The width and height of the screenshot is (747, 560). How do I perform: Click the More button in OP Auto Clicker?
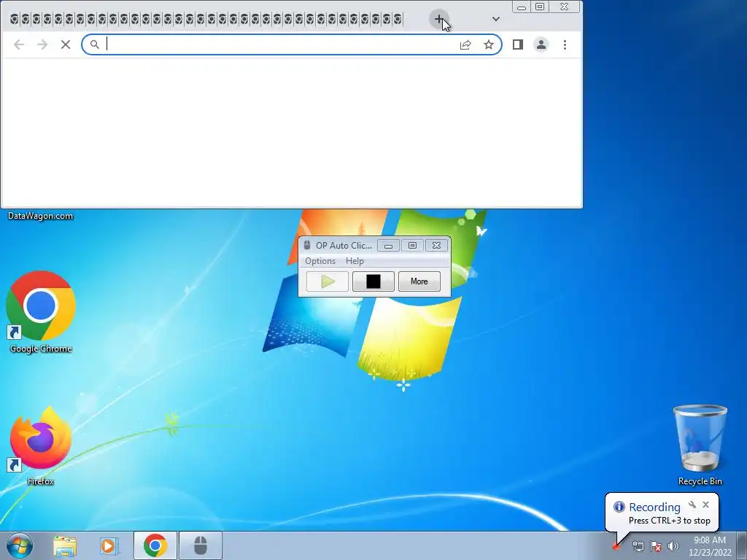click(419, 281)
